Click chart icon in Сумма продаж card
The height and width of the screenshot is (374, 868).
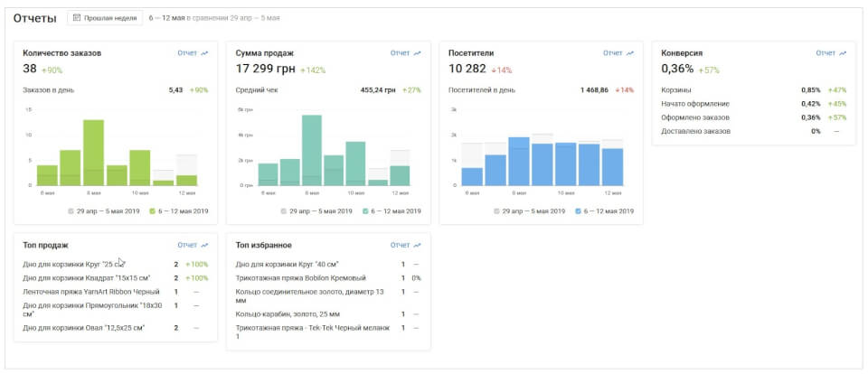click(417, 53)
